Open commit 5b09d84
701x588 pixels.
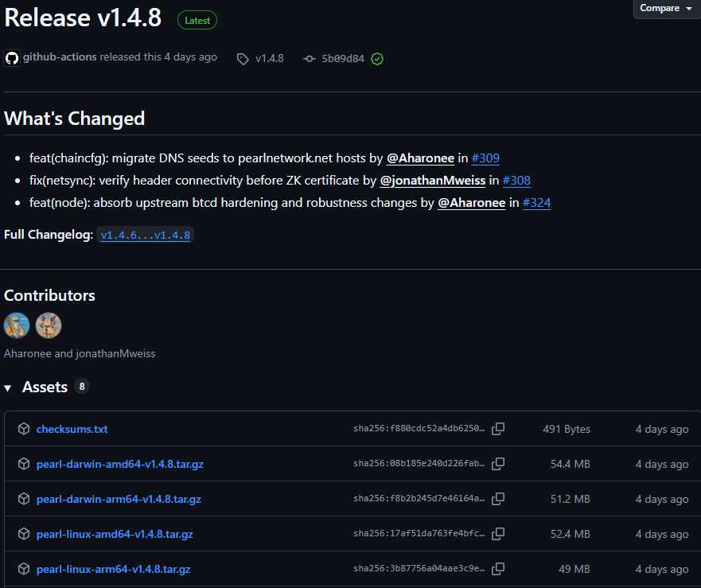click(x=343, y=59)
